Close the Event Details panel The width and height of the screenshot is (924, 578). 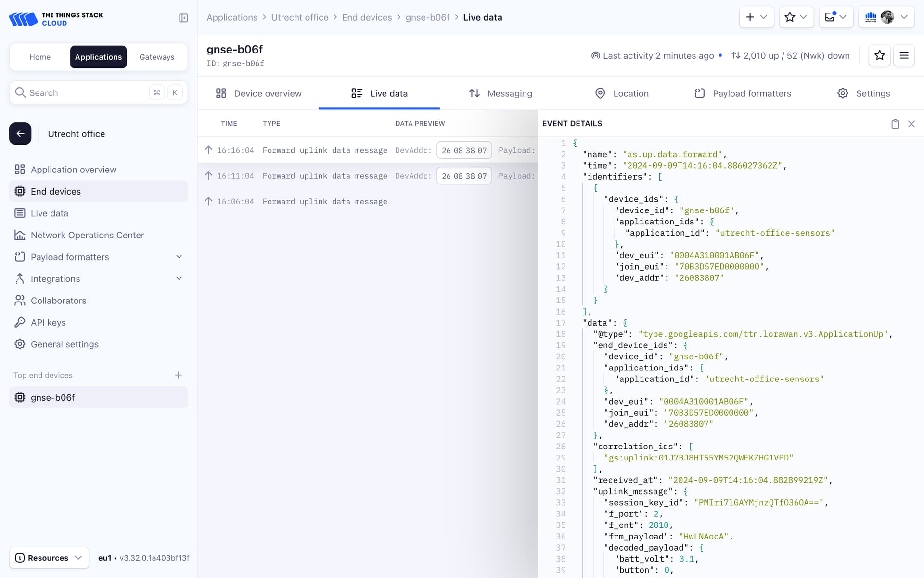(911, 124)
